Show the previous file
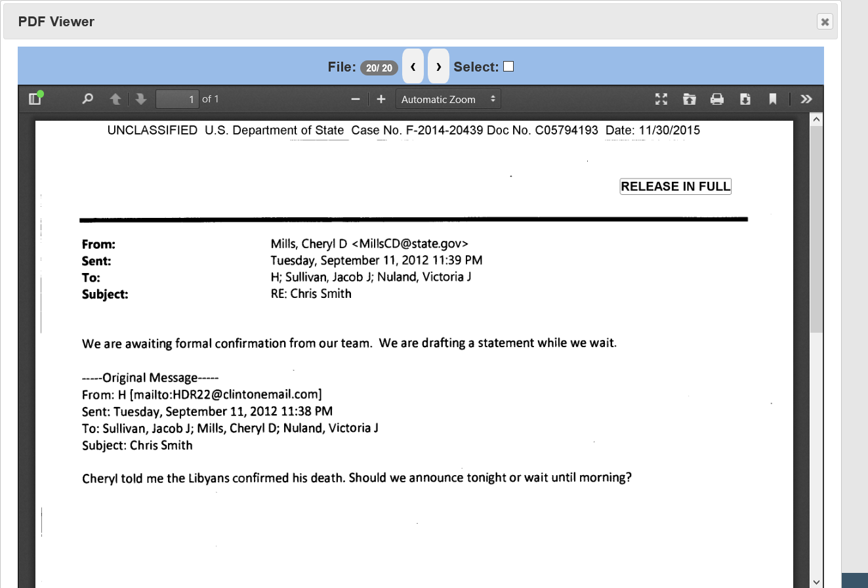 tap(413, 66)
